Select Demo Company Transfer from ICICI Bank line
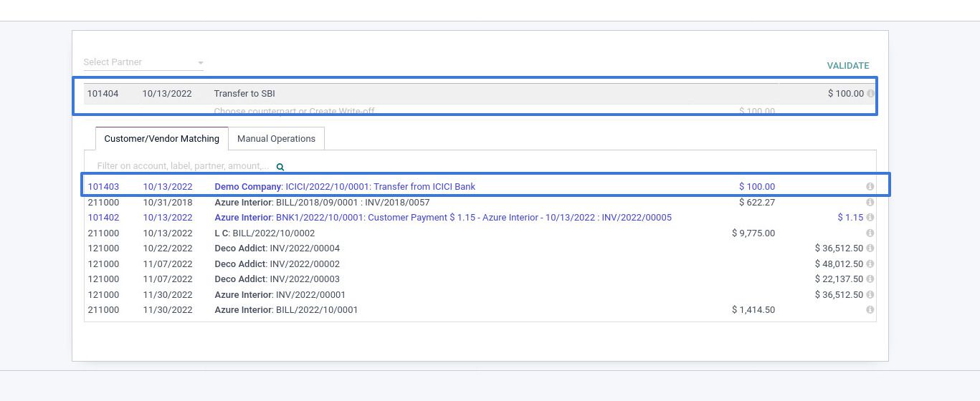This screenshot has height=401, width=980. click(x=344, y=187)
